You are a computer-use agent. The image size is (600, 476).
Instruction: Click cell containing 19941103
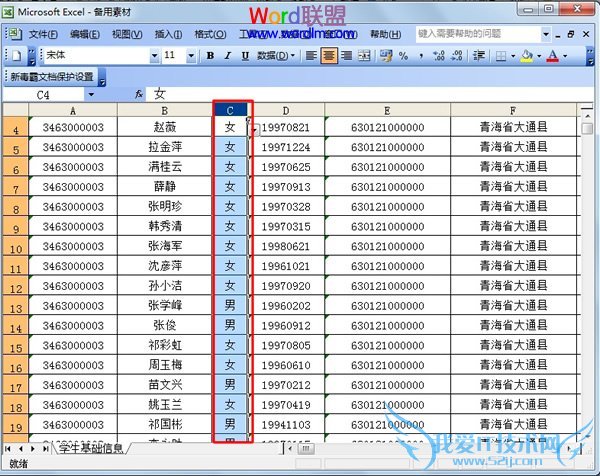coord(286,424)
